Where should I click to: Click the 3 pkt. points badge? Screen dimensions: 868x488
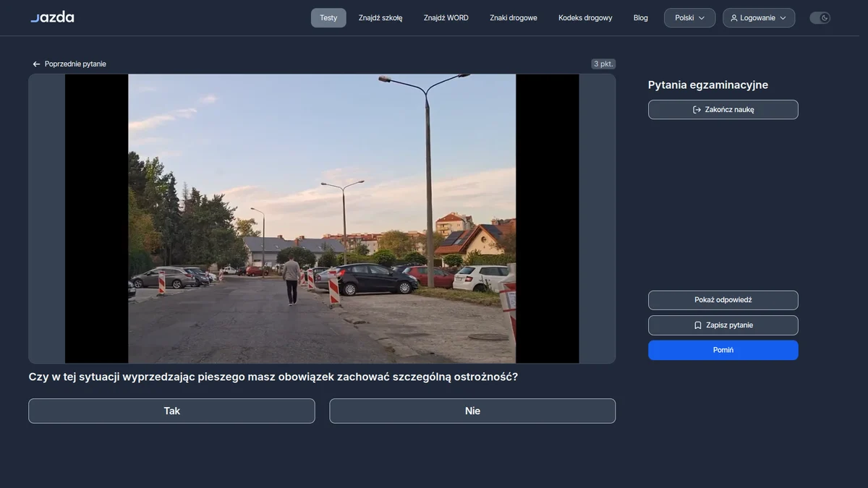click(x=603, y=64)
